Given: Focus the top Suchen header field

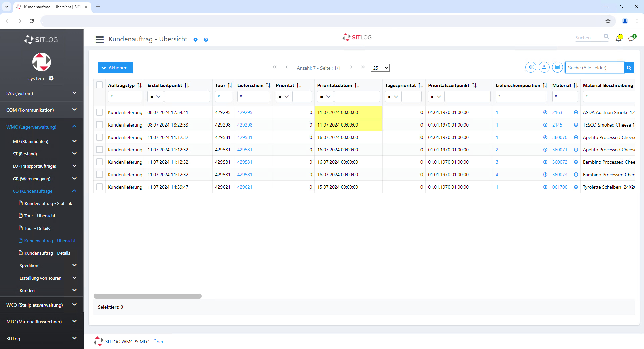Looking at the screenshot, I should (x=589, y=38).
